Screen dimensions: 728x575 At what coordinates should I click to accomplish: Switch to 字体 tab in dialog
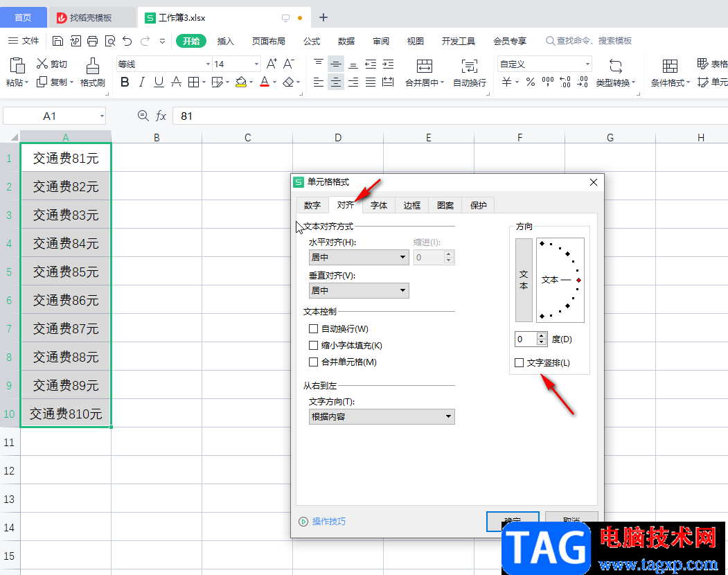[379, 205]
